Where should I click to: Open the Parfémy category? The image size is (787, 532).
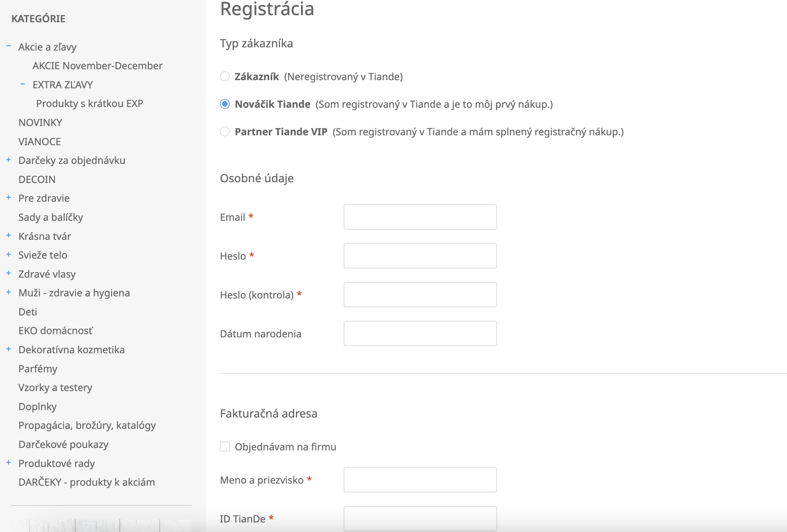38,369
